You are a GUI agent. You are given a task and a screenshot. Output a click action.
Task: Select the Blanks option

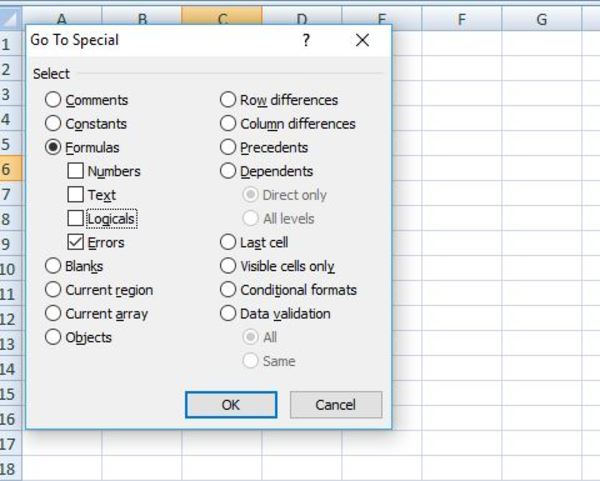pos(53,266)
